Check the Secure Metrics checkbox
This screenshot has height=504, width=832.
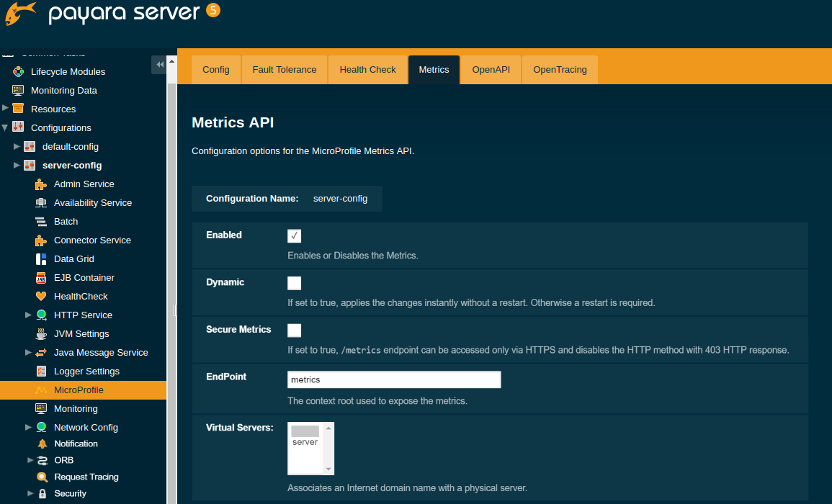294,330
